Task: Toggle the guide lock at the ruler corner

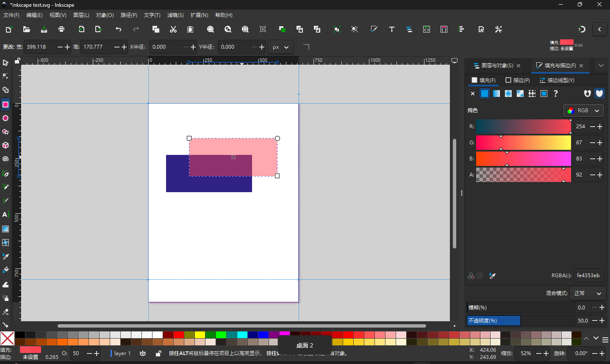Action: click(x=17, y=61)
